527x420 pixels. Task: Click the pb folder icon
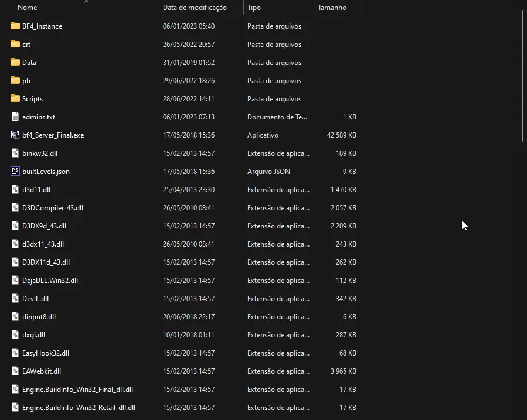tap(15, 80)
